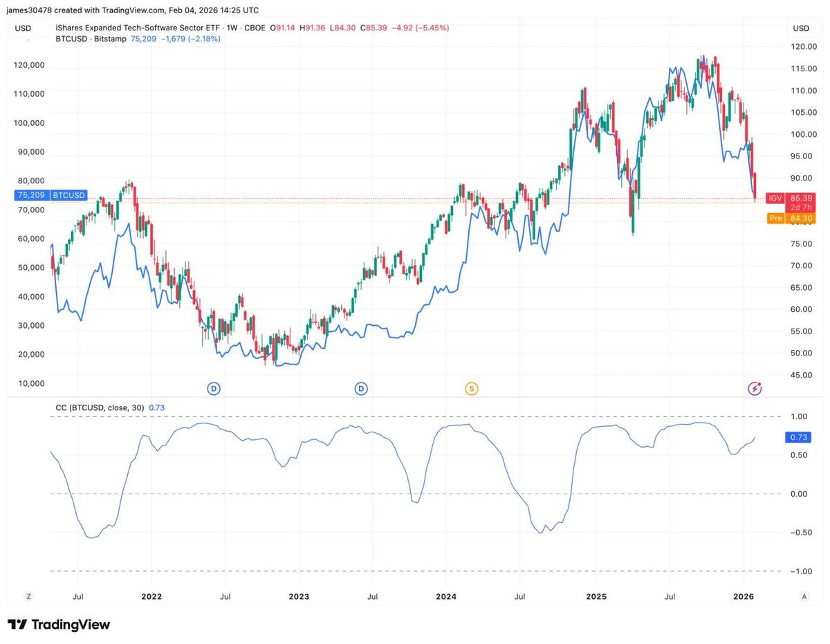Viewport: 830px width, 644px height.
Task: Click the lightning event icon near 2026
Action: pyautogui.click(x=755, y=389)
